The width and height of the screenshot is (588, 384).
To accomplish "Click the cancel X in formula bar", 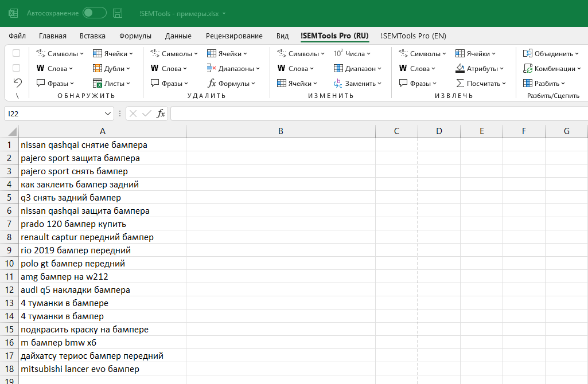I will click(133, 113).
